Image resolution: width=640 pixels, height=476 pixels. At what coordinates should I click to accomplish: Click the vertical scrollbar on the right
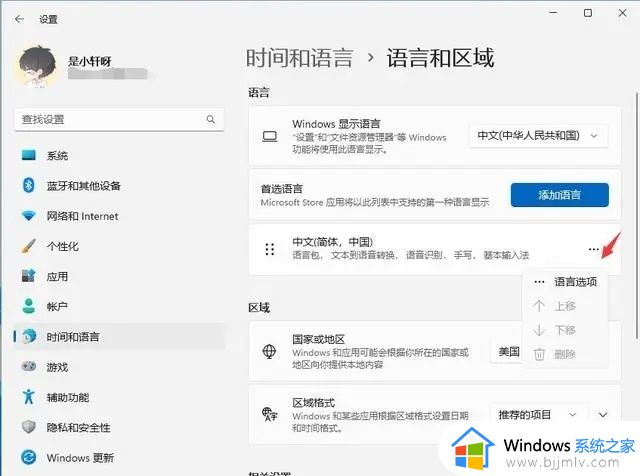pyautogui.click(x=637, y=216)
